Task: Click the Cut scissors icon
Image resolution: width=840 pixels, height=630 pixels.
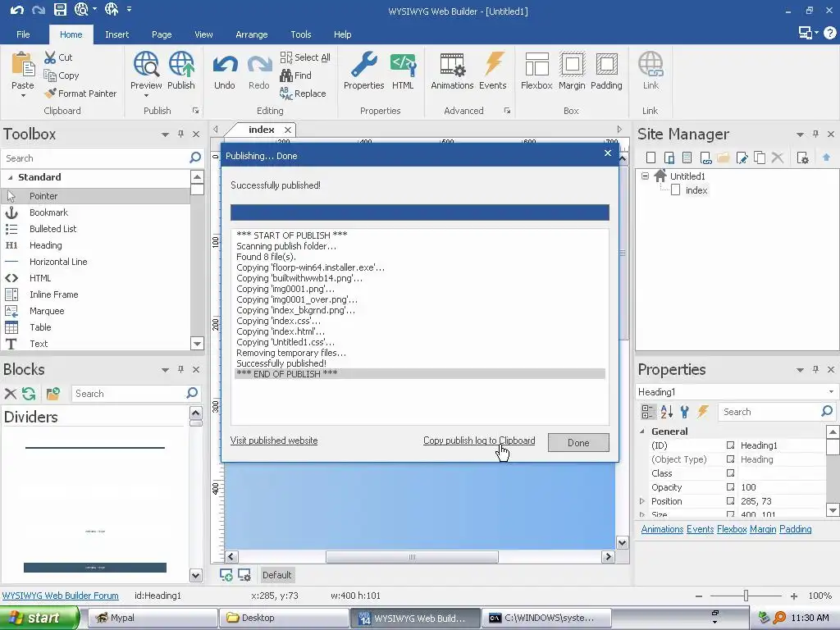Action: coord(50,57)
